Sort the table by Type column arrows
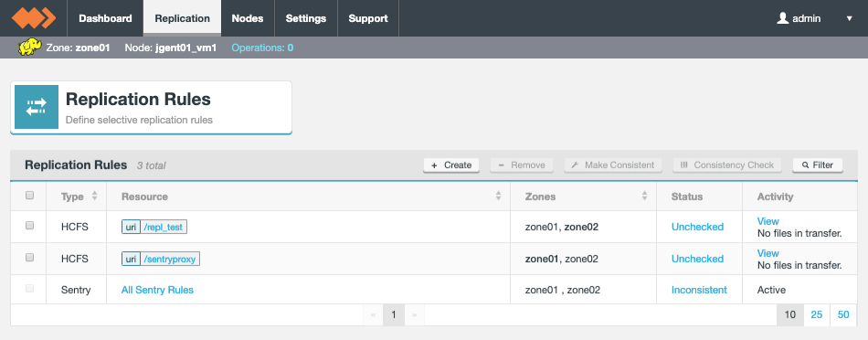 (x=94, y=196)
